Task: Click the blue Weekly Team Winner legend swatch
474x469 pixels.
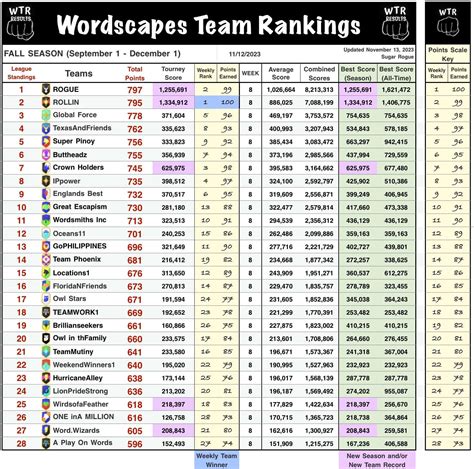Action: click(x=217, y=460)
